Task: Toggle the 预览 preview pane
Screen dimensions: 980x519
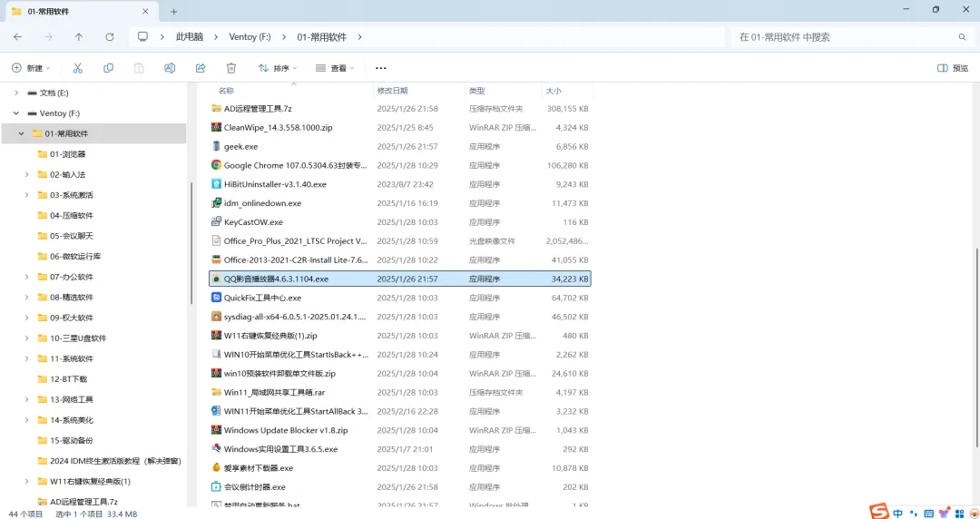Action: [953, 68]
